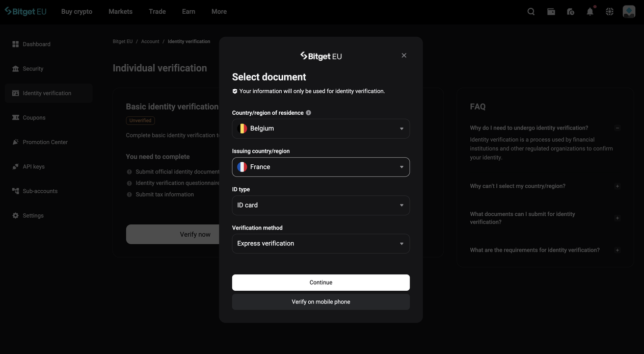Click the Security sidebar icon
Viewport: 644px width, 354px height.
click(15, 69)
